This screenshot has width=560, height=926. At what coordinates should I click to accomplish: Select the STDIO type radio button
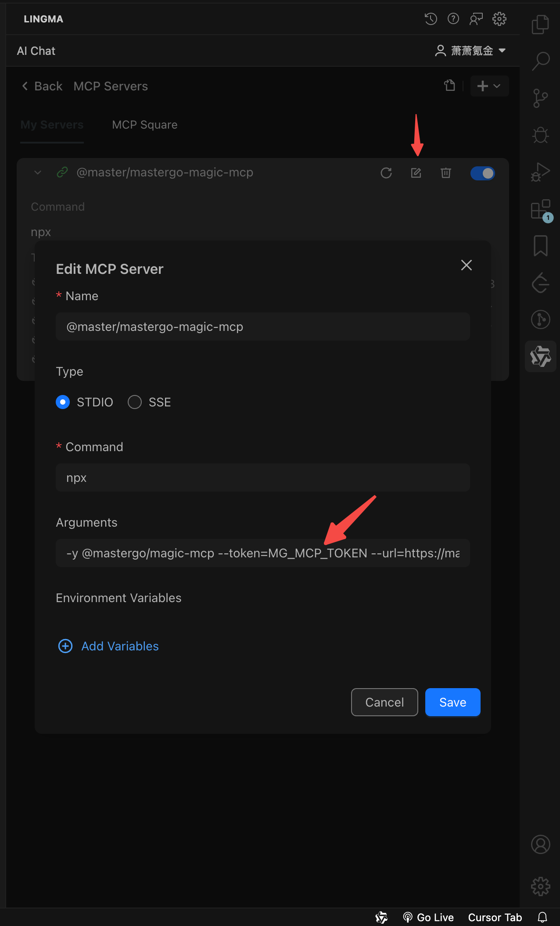click(x=63, y=402)
